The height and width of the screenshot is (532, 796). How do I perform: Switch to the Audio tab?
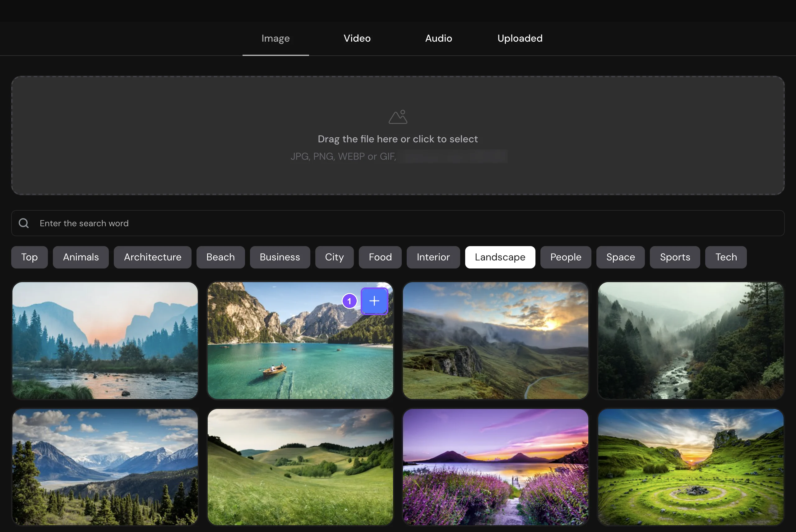[x=438, y=38]
